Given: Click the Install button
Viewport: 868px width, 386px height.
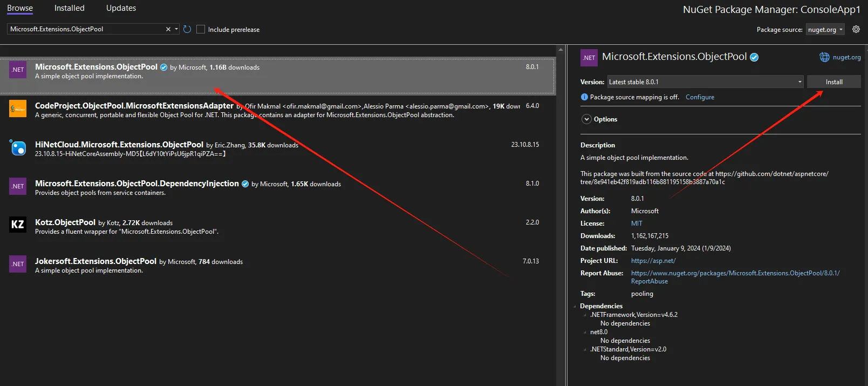Looking at the screenshot, I should point(834,82).
